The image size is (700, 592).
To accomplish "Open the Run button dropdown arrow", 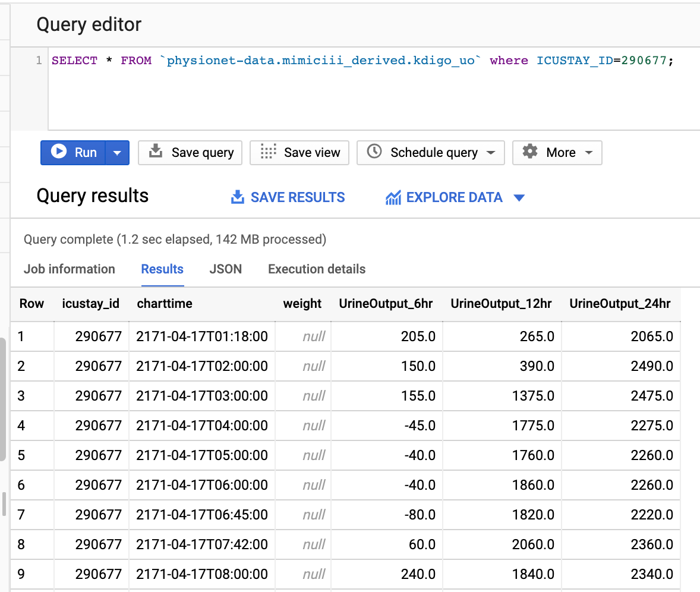I will coord(116,153).
